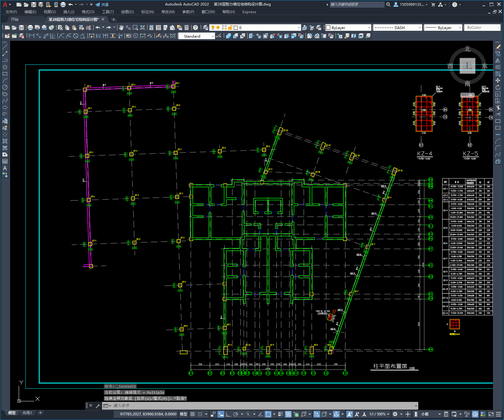Viewport: 504px width, 420px height.
Task: Click the 模型 model space status bar button
Action: click(x=184, y=414)
